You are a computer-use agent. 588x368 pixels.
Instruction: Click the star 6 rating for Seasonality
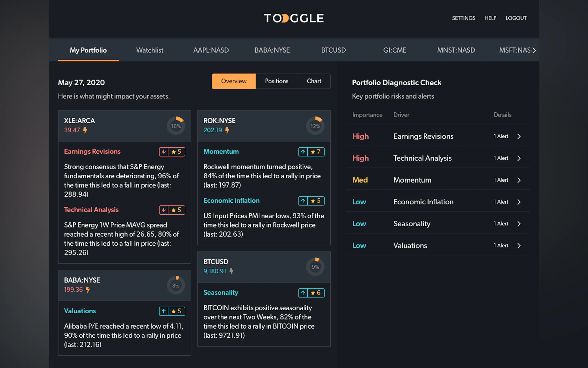pyautogui.click(x=316, y=292)
